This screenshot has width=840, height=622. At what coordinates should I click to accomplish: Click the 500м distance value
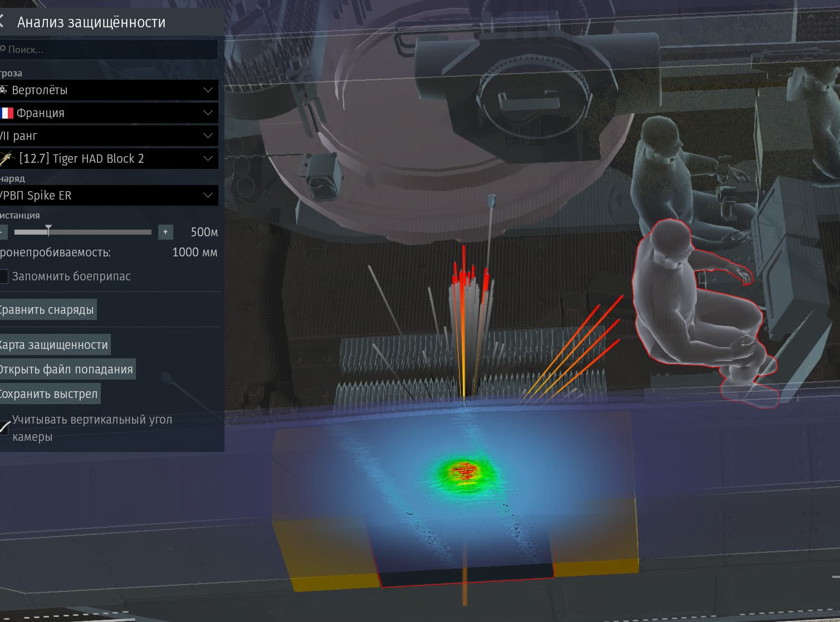pyautogui.click(x=204, y=232)
